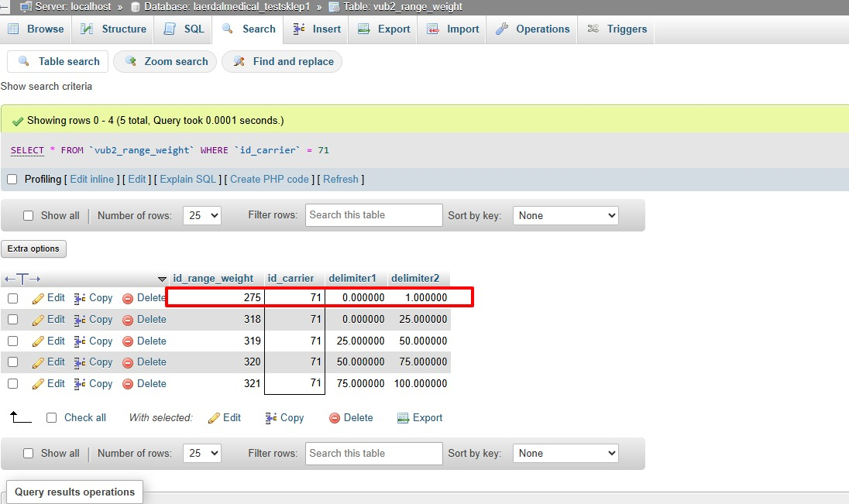This screenshot has height=504, width=849.
Task: Expand the column options triangle near id_range_weight
Action: pyautogui.click(x=162, y=279)
